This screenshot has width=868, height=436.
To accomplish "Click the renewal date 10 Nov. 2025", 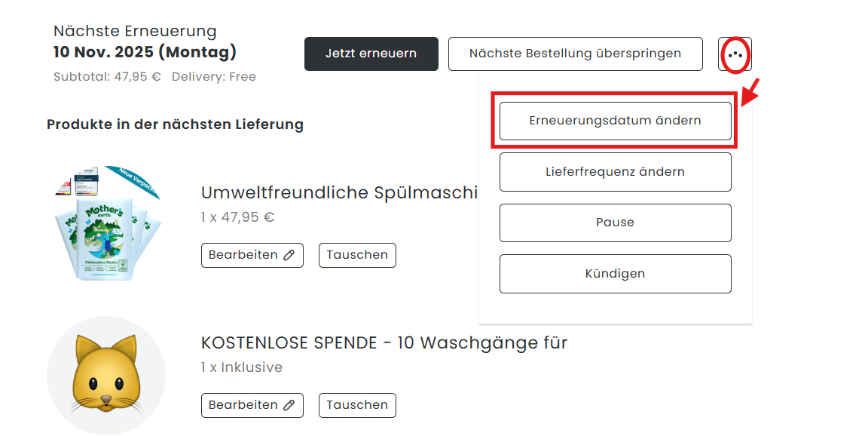I will click(x=145, y=52).
